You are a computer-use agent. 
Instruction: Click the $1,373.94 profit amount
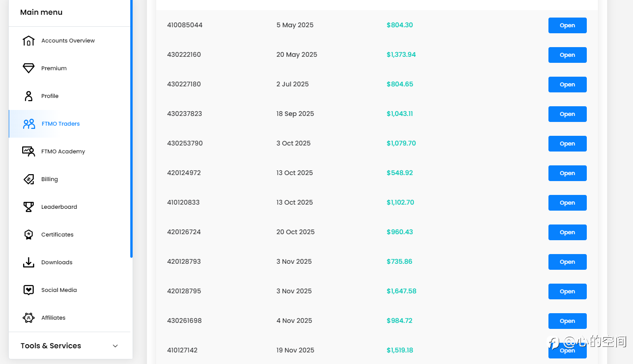[401, 55]
